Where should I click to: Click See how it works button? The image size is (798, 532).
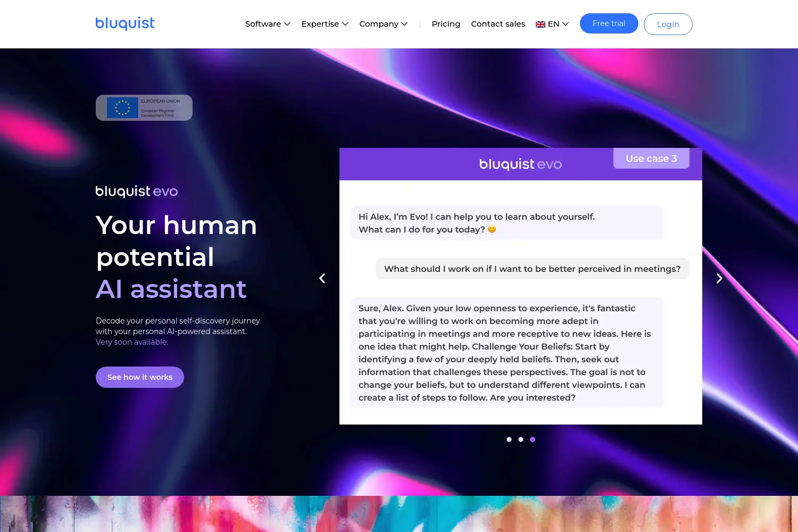[140, 377]
